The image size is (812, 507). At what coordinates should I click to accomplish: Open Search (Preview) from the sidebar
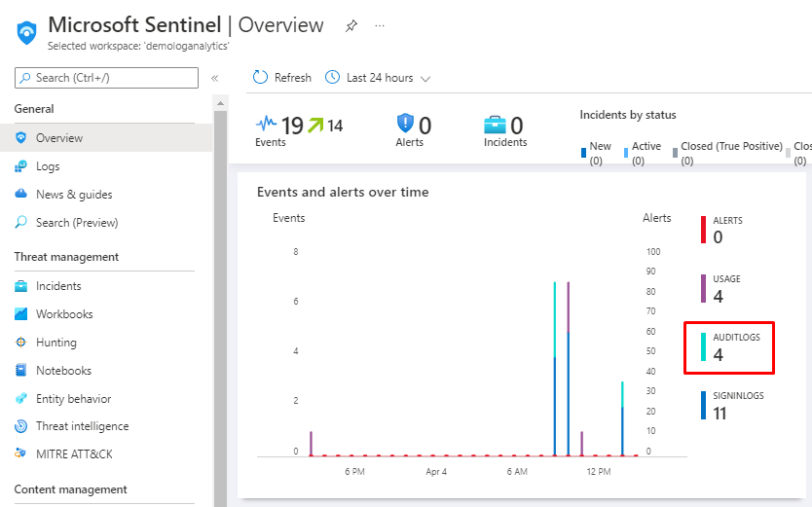tap(77, 223)
